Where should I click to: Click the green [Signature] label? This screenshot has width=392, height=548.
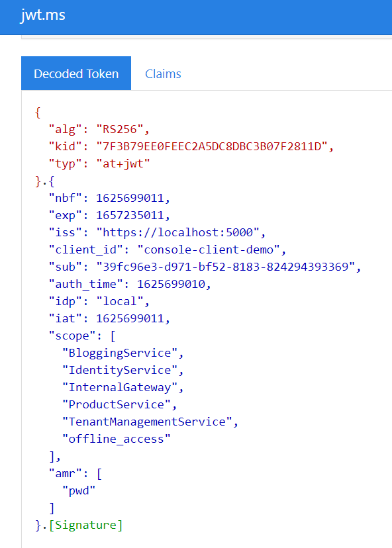(x=87, y=525)
